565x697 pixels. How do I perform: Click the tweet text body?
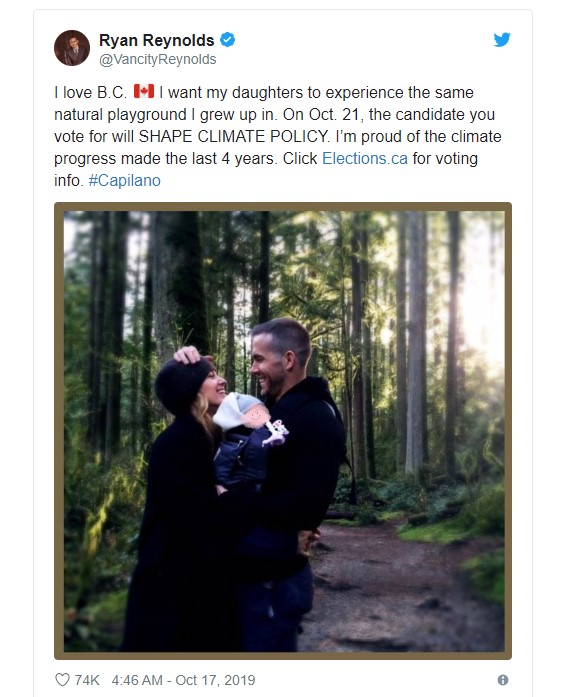click(278, 136)
